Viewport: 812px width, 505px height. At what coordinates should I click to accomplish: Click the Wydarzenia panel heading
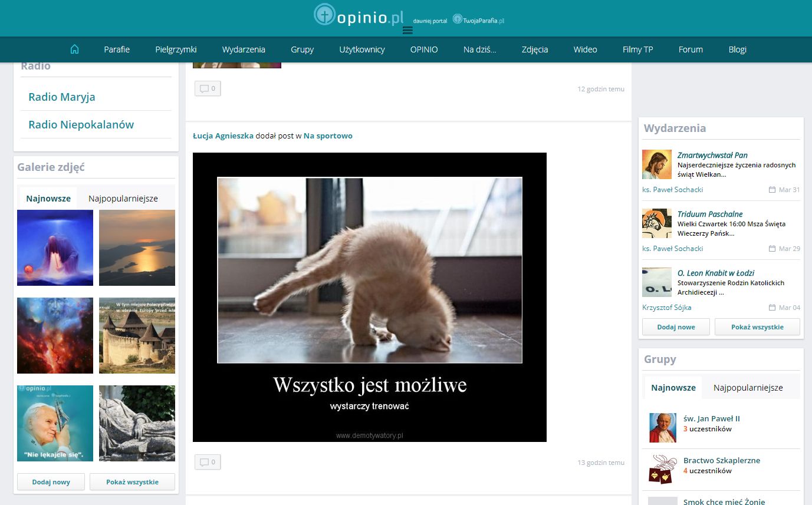click(675, 128)
